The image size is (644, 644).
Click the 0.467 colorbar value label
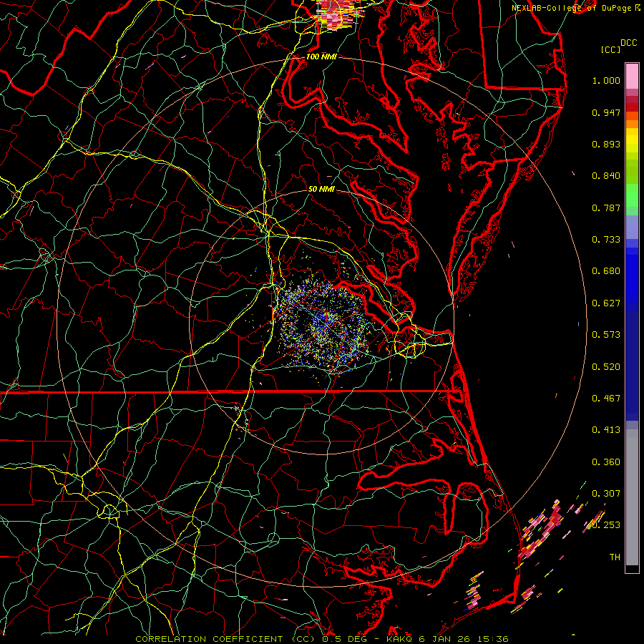[606, 399]
